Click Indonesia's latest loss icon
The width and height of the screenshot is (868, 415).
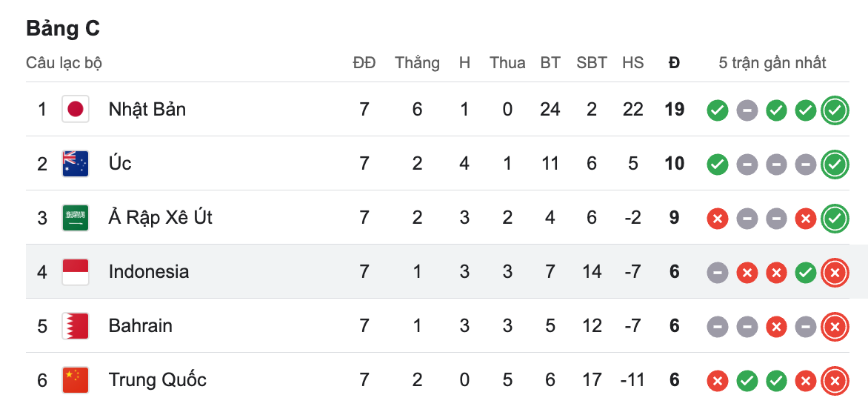click(835, 273)
